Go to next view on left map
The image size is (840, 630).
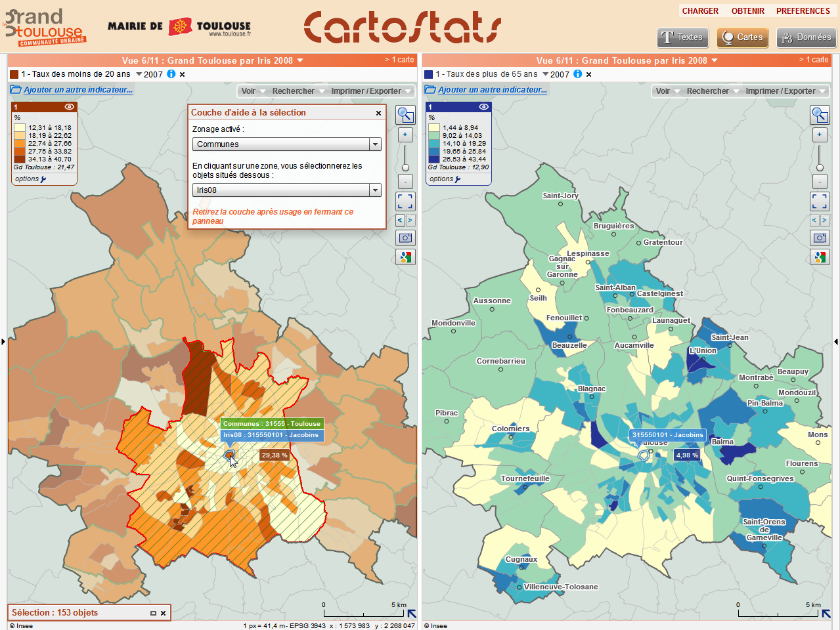pos(410,220)
